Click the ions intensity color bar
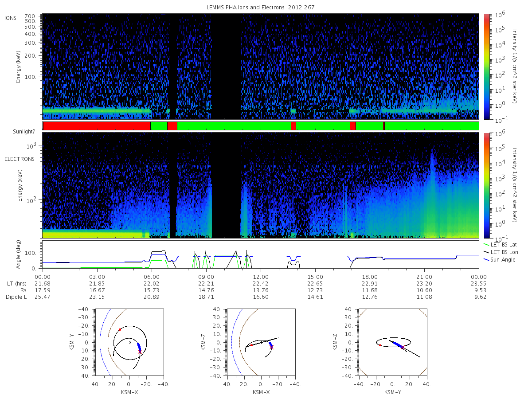Viewport: 532px width, 399px height. tap(486, 66)
